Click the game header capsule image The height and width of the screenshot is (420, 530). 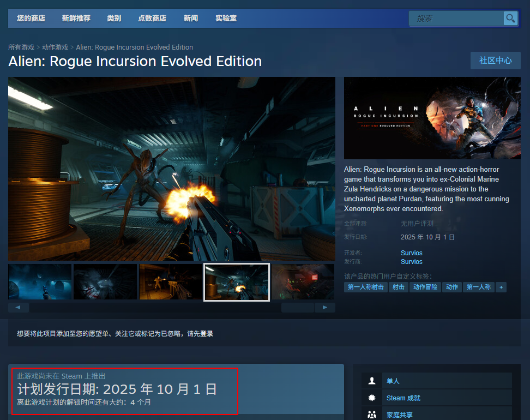[x=432, y=118]
